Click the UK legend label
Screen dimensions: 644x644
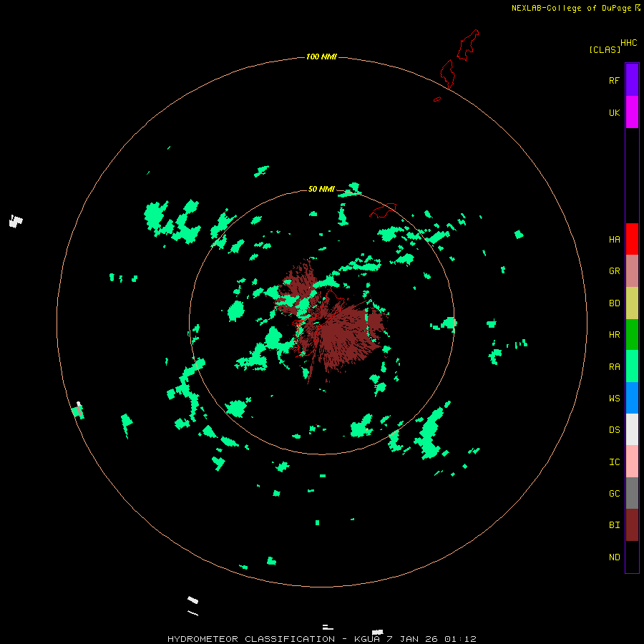pos(614,112)
